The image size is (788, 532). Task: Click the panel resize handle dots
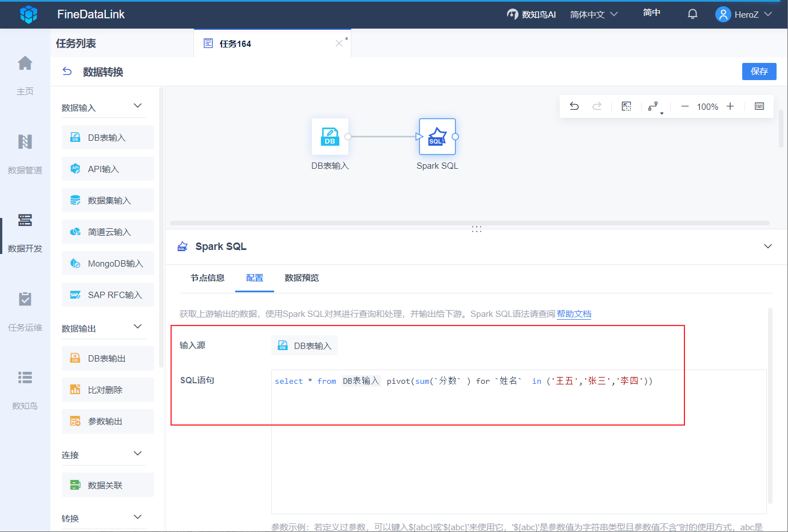pos(477,229)
